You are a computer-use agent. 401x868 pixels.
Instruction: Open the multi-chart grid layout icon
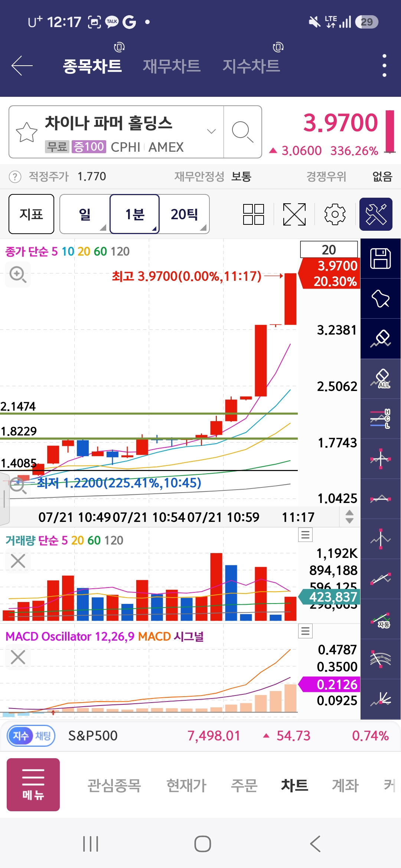coord(254,214)
